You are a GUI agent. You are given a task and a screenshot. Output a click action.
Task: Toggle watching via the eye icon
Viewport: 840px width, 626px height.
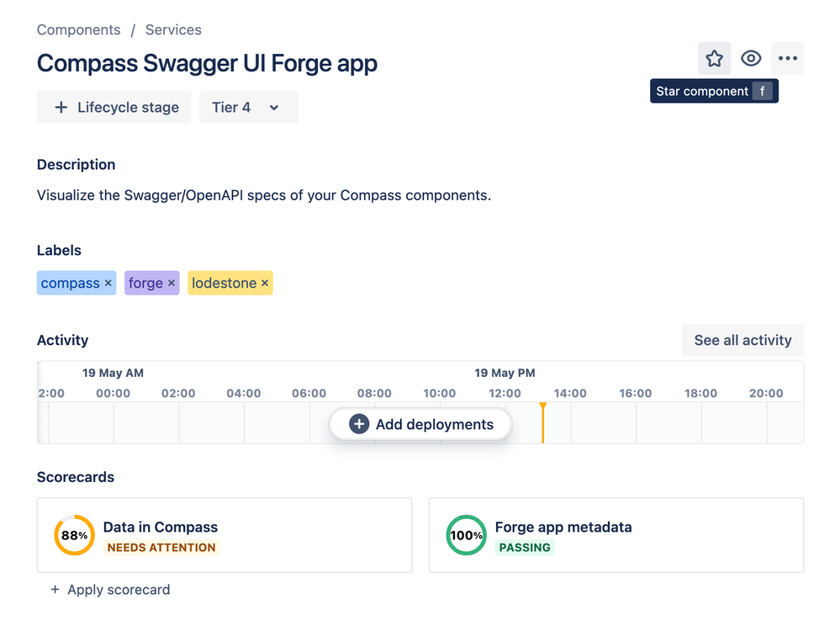pos(751,58)
